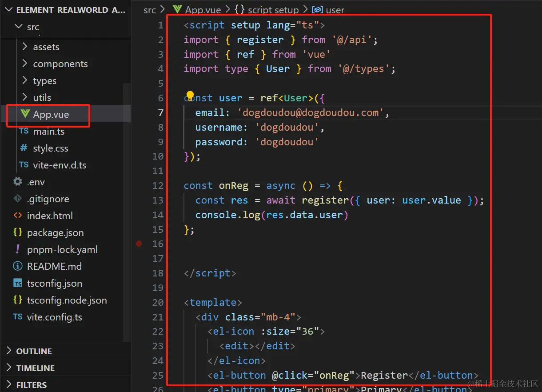Collapse the ELEMENT_REALWORLD project root
This screenshot has height=392, width=542.
pyautogui.click(x=9, y=10)
